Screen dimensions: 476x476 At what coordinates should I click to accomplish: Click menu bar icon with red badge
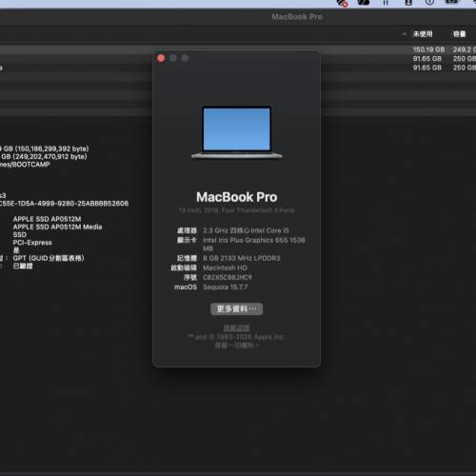pyautogui.click(x=343, y=3)
